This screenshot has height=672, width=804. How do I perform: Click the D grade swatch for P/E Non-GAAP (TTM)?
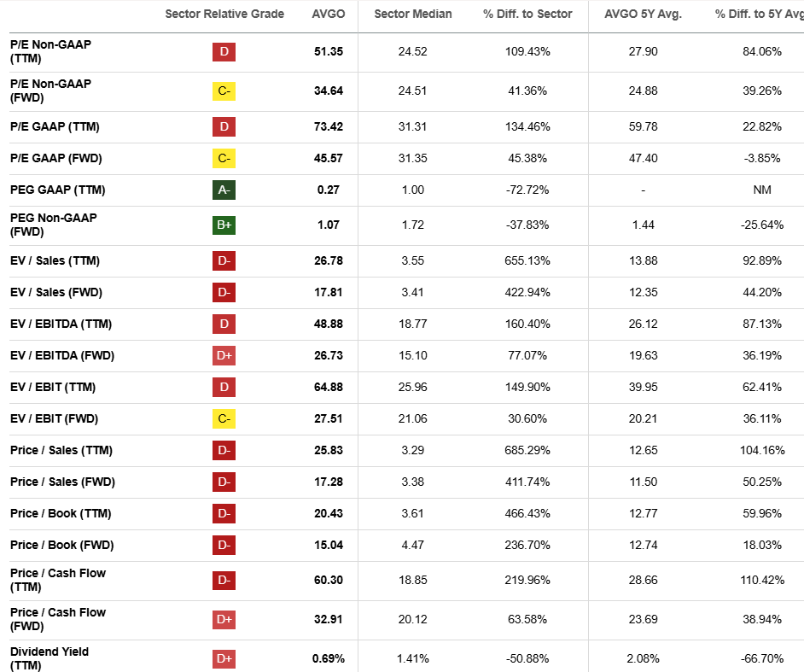coord(224,52)
